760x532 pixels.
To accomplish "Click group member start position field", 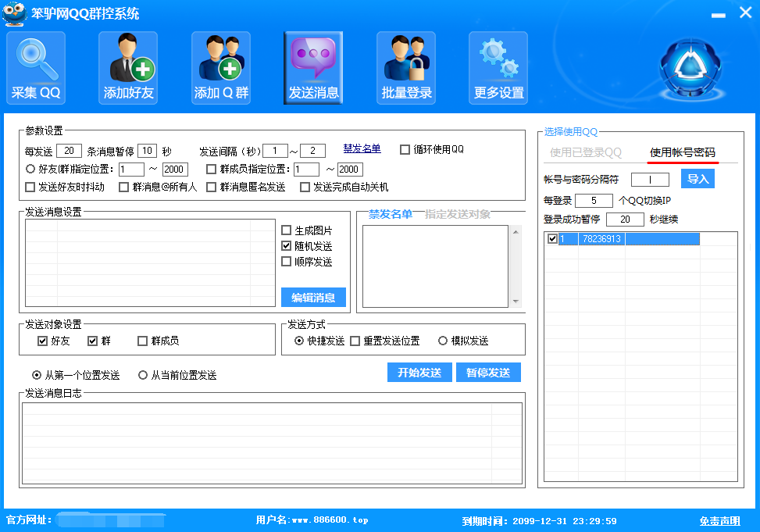I will 306,170.
